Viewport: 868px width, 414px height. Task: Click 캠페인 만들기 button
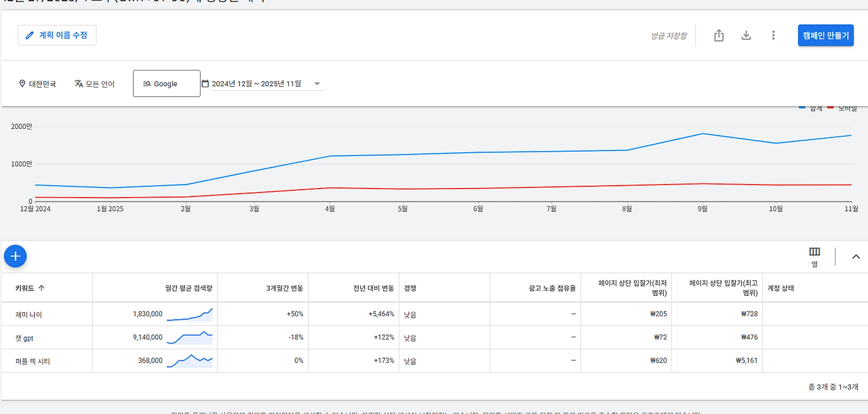pyautogui.click(x=825, y=35)
